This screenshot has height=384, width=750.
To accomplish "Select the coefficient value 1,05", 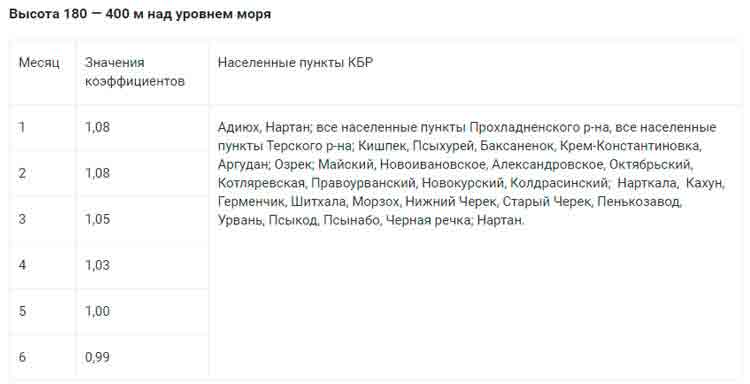I will pyautogui.click(x=98, y=219).
